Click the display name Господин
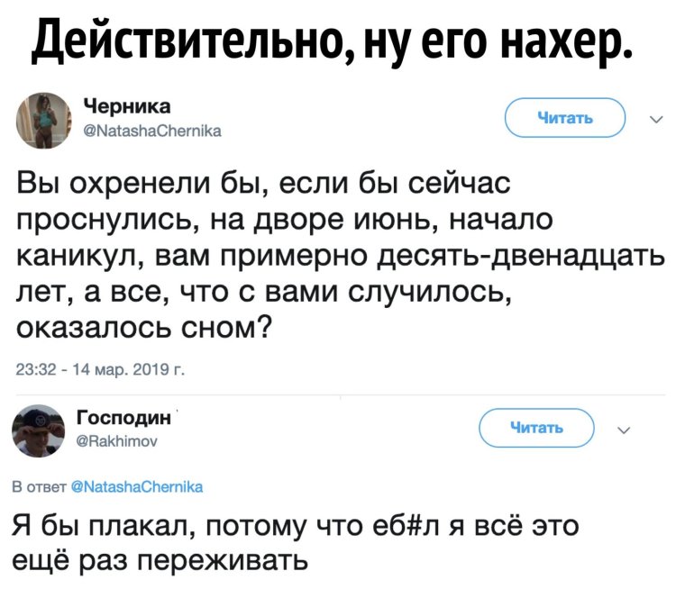Image resolution: width=685 pixels, height=616 pixels. (125, 418)
